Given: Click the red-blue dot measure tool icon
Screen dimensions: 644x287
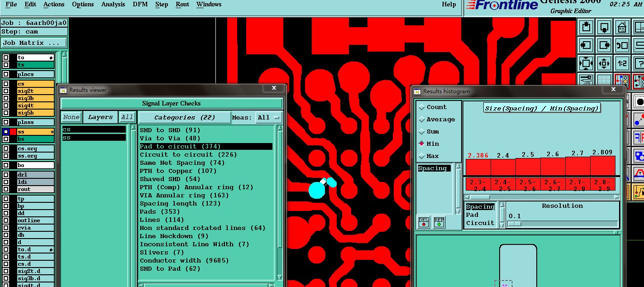Looking at the screenshot, I should pos(639,120).
